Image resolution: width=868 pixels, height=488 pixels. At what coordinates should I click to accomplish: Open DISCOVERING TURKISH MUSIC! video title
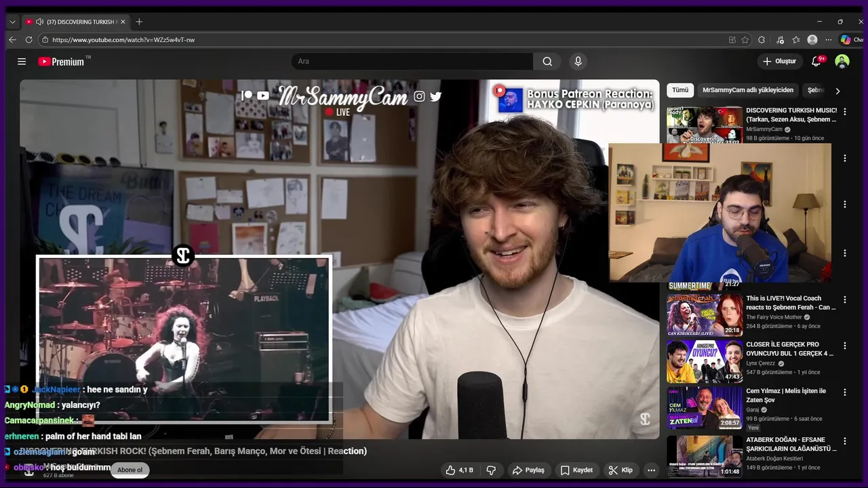791,115
